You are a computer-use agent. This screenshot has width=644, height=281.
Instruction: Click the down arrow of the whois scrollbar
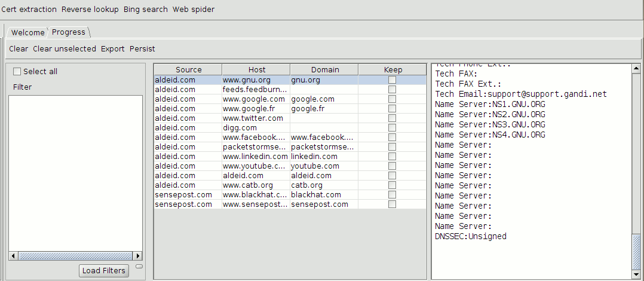[x=636, y=274]
